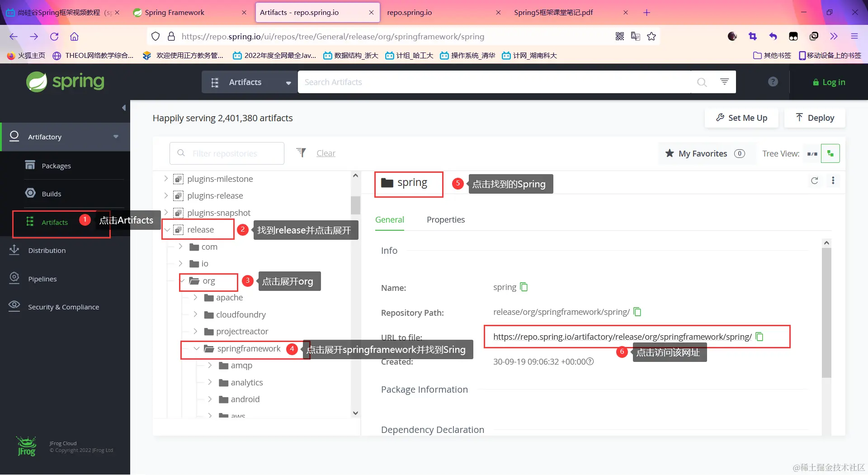Click the Filter repositories input
This screenshot has height=475, width=868.
tap(227, 153)
